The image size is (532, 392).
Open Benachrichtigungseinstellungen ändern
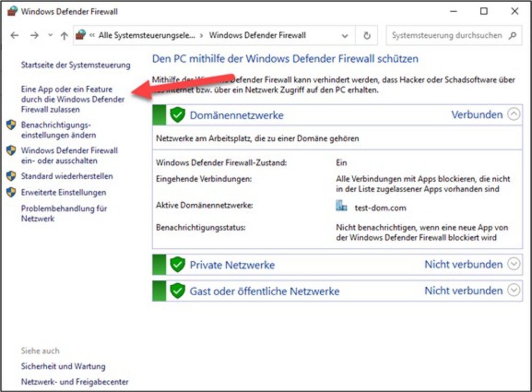[x=59, y=130]
